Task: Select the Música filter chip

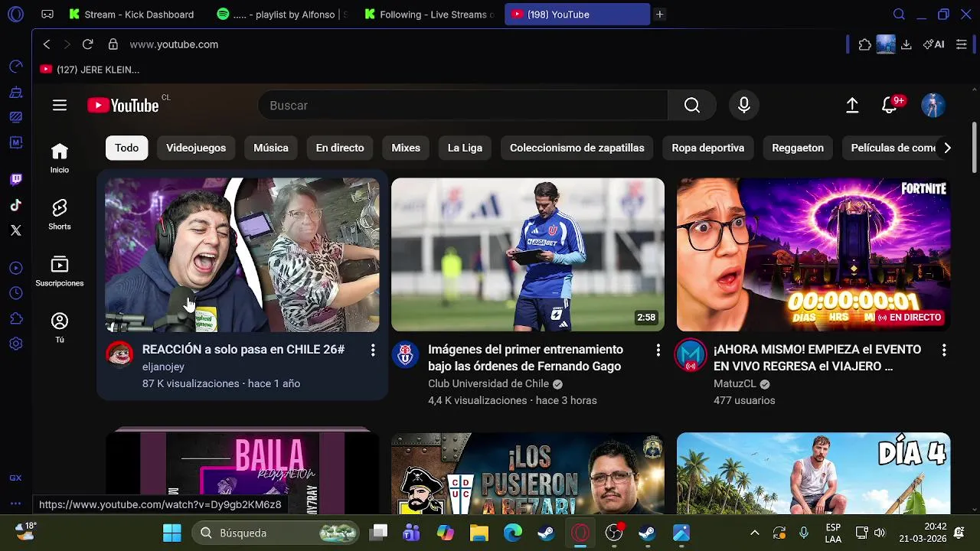Action: pos(271,148)
